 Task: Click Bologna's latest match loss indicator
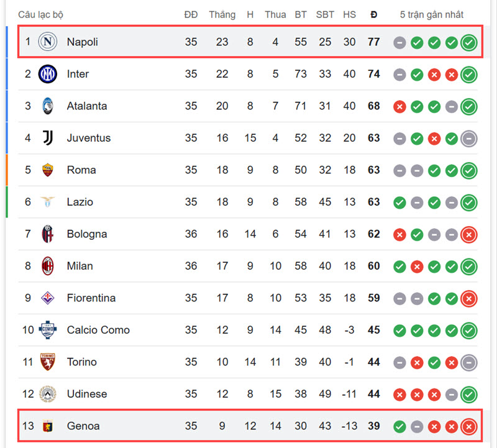(x=469, y=235)
